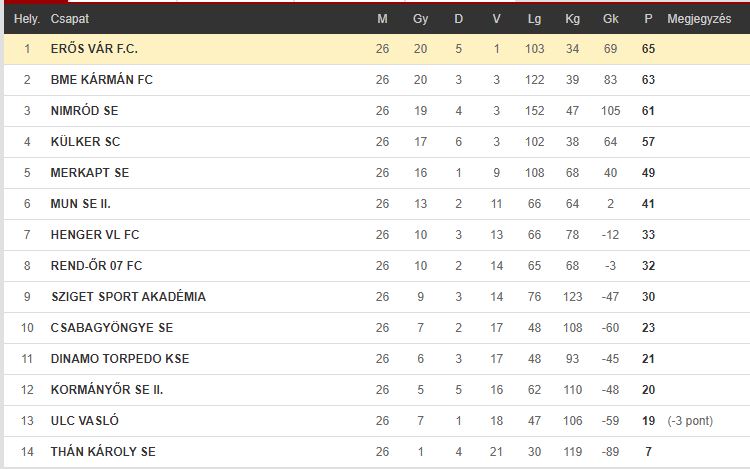The image size is (750, 469).
Task: Open KORMÁNYŐR SE II. team page
Action: [107, 390]
